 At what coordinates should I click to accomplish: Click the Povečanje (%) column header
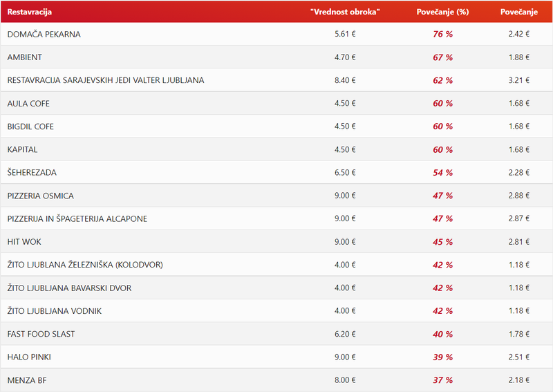pos(442,12)
